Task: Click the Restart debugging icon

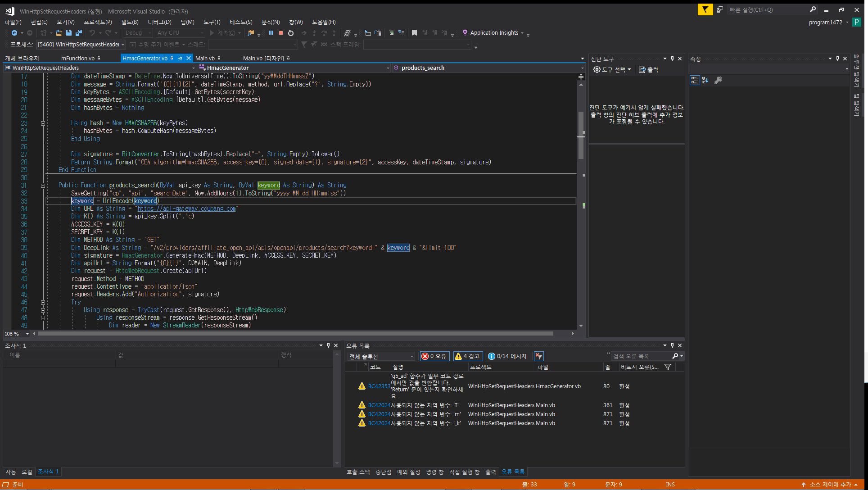Action: tap(291, 33)
